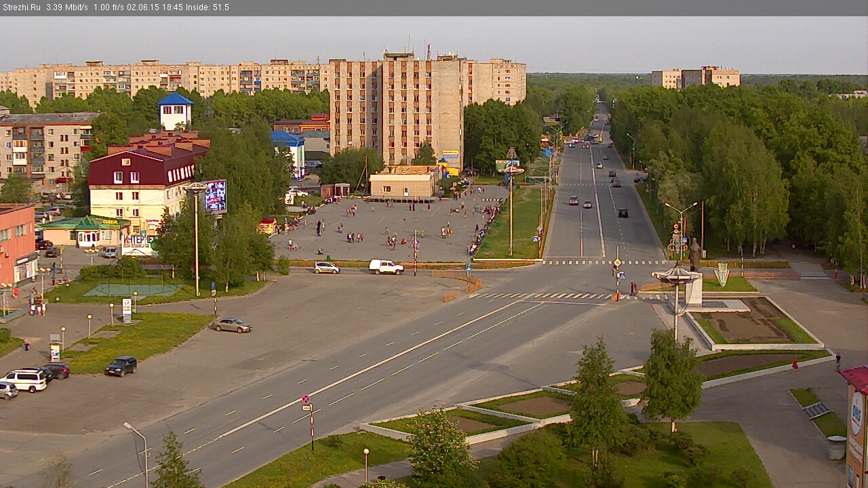Select the date stamp 02.06.15
The width and height of the screenshot is (868, 488).
tap(142, 7)
